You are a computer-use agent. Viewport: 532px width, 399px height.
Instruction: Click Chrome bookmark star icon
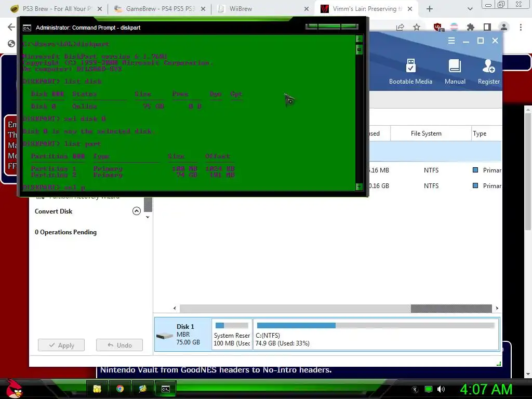[417, 27]
